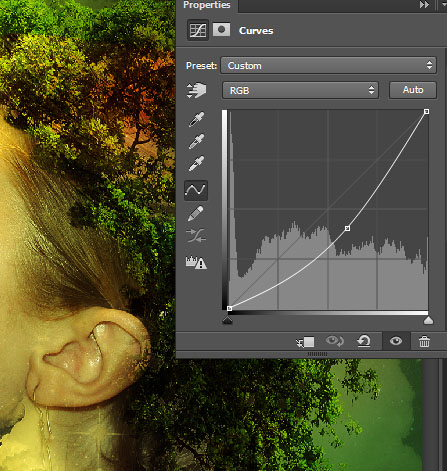Select the Curves adjustment icon

(198, 30)
